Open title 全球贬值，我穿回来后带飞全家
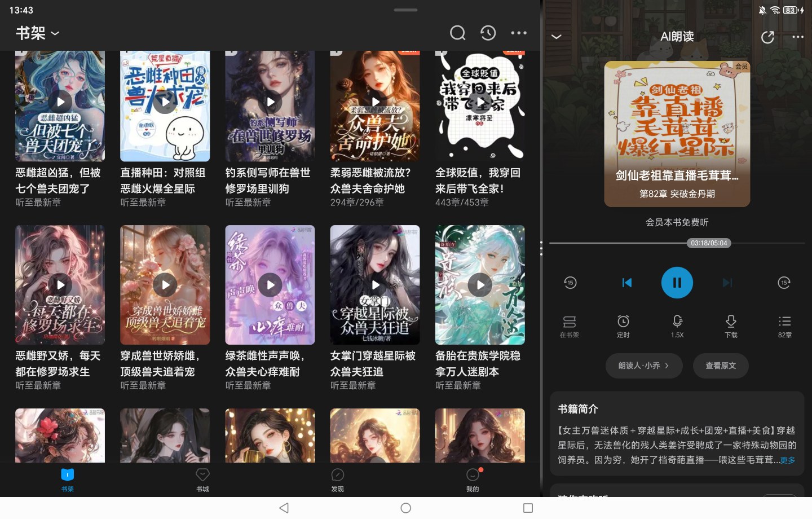This screenshot has height=519, width=812. (478, 181)
